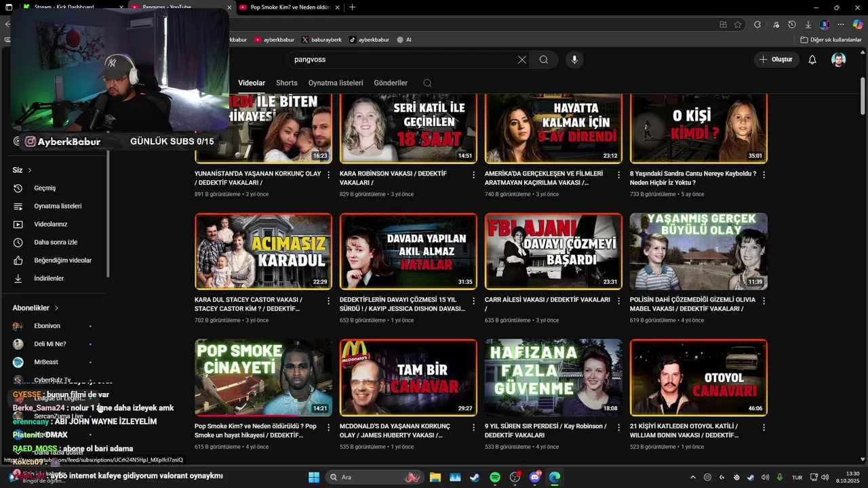
Task: Open Edge extensions puzzle icon
Action: (757, 24)
